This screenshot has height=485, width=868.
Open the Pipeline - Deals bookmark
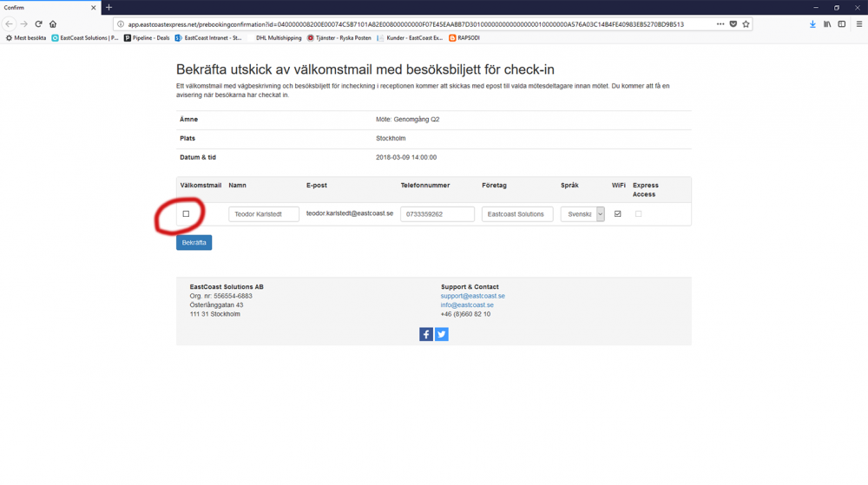coord(147,38)
